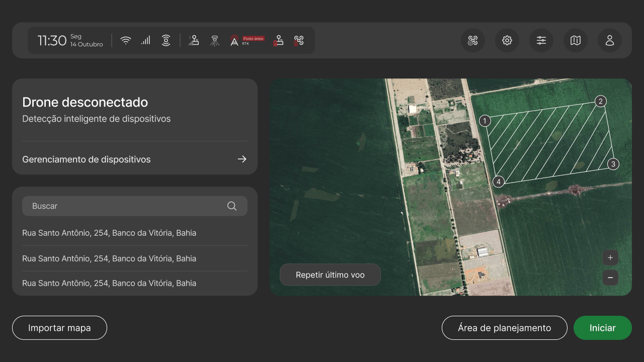Screen dimensions: 644x362
Task: Click the arrow beside Gerenciamento de dispositivos
Action: (x=242, y=159)
